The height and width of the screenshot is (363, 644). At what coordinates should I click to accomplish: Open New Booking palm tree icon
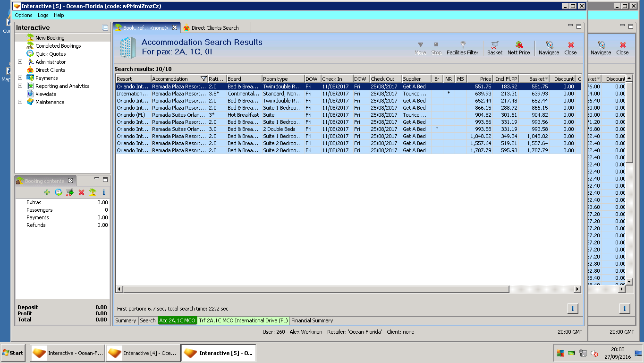click(x=30, y=37)
